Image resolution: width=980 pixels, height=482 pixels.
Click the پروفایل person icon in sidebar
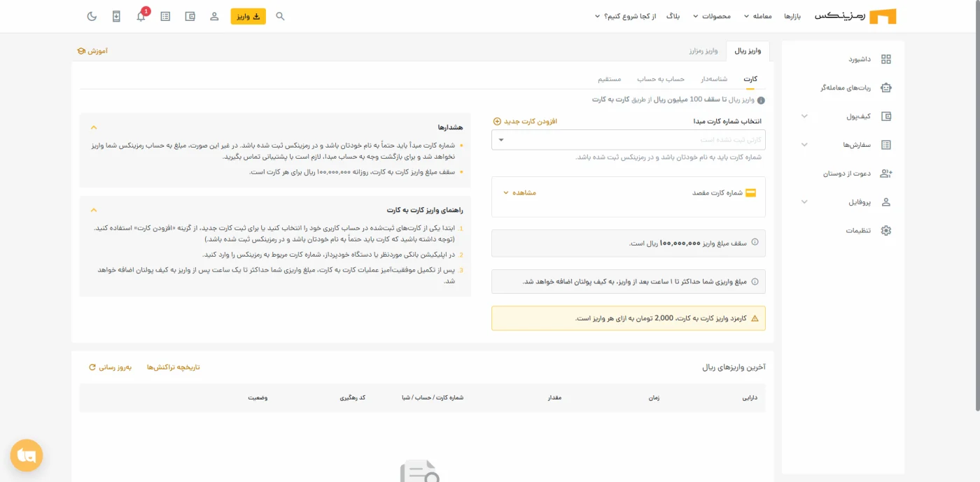pos(886,202)
